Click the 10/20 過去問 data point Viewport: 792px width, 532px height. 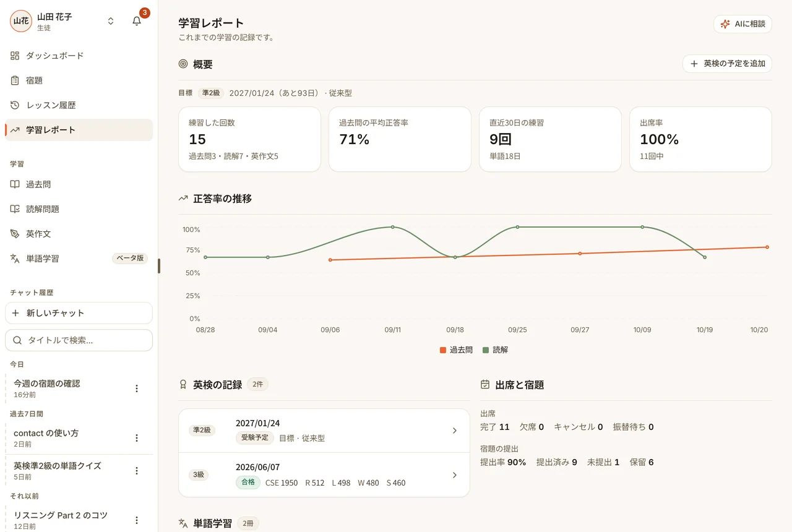pos(767,247)
